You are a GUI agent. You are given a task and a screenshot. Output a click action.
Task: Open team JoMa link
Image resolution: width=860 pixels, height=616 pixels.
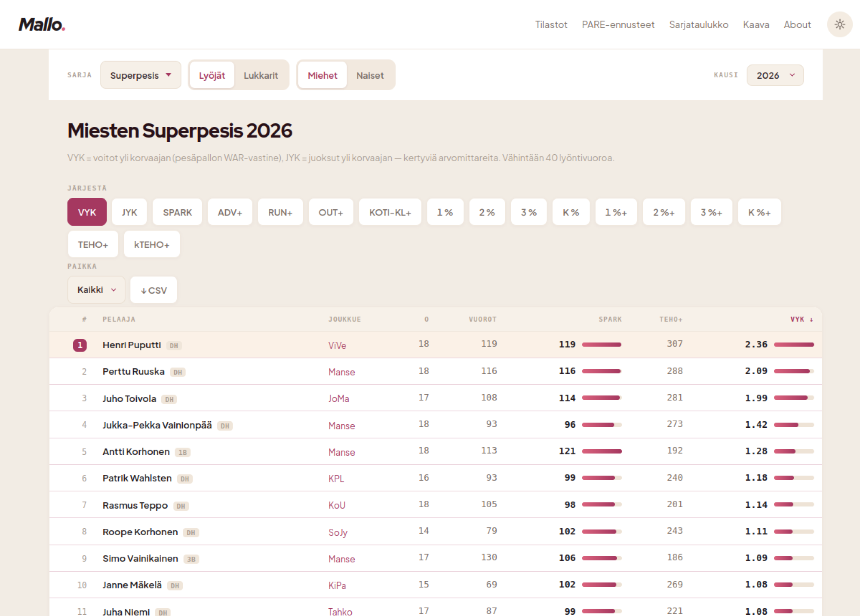338,398
